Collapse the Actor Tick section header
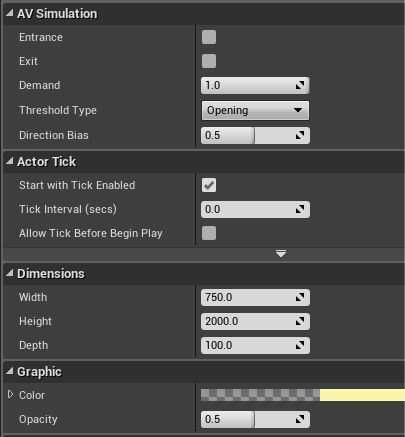The height and width of the screenshot is (437, 405). (x=10, y=161)
